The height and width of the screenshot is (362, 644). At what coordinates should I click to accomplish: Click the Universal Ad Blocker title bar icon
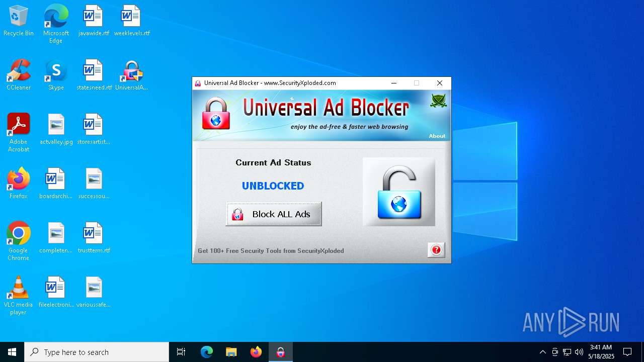(198, 83)
